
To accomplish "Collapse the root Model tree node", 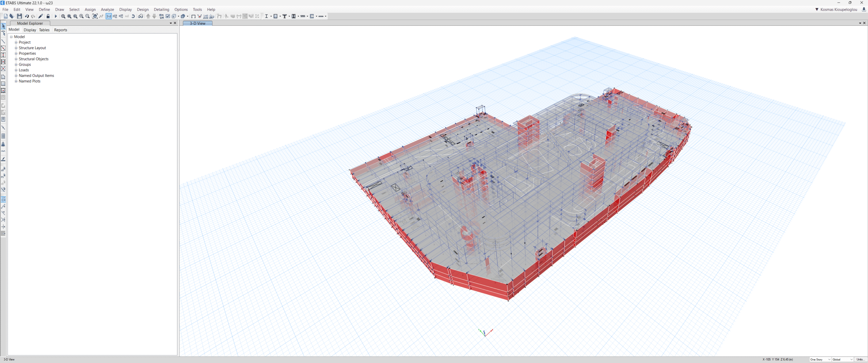I will (x=11, y=37).
